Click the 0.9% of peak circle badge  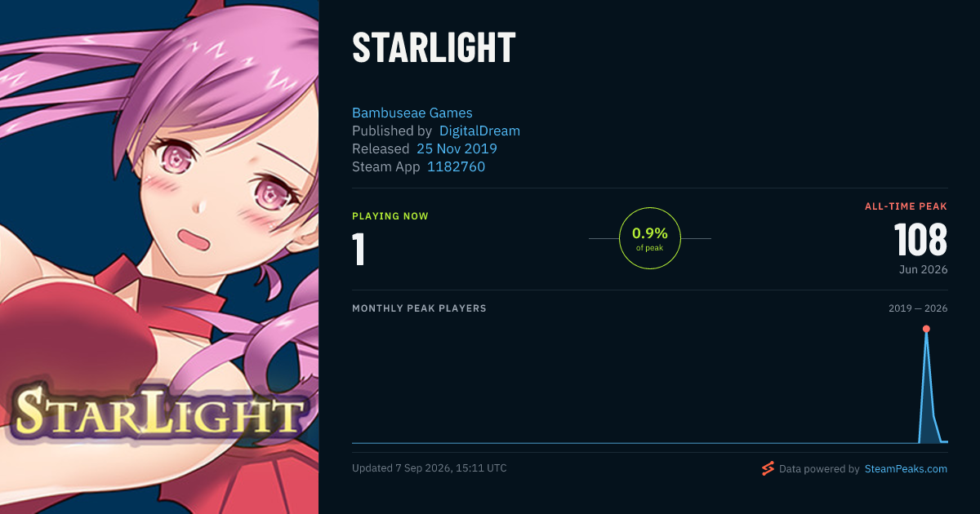click(x=650, y=238)
